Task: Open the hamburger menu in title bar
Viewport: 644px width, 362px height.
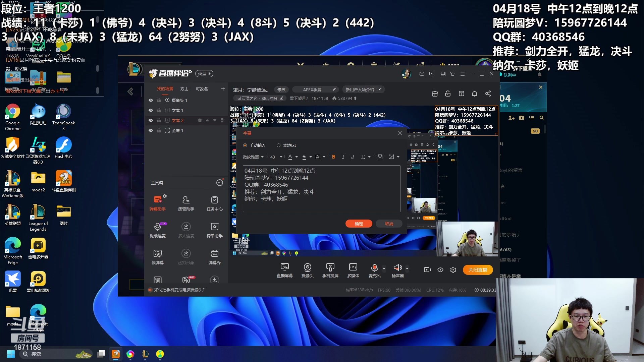Action: point(463,74)
